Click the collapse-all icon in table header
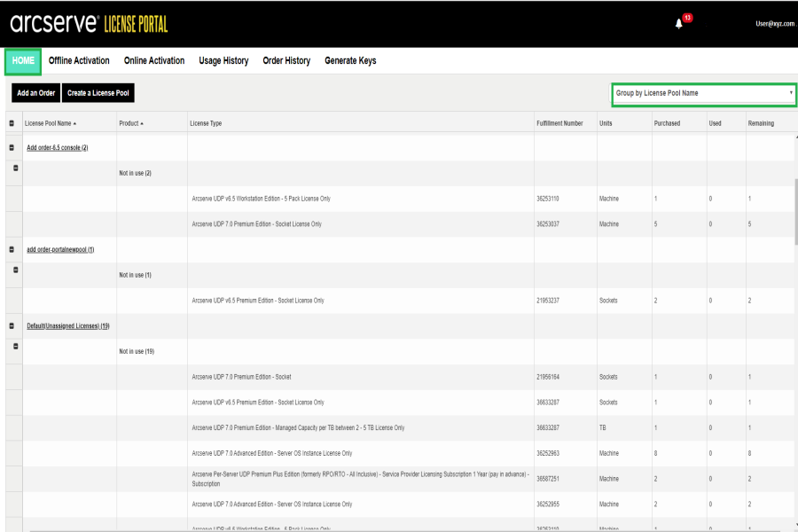This screenshot has height=532, width=798. (x=12, y=123)
